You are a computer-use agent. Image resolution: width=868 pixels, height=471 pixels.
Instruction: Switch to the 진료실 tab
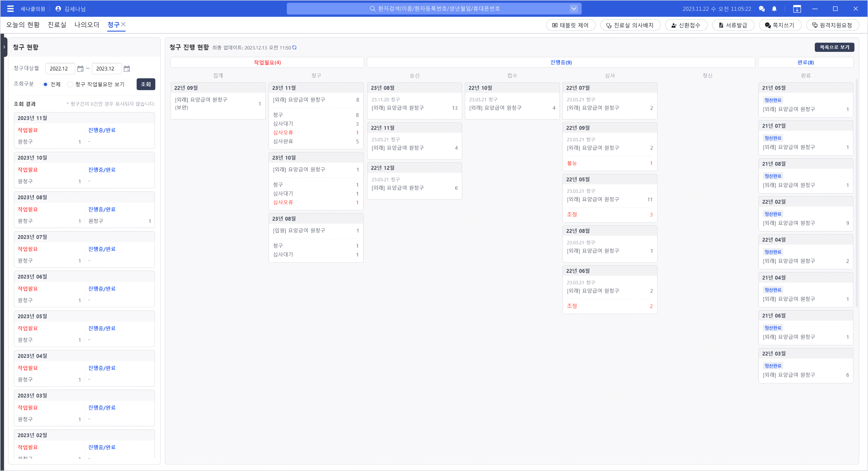point(57,25)
